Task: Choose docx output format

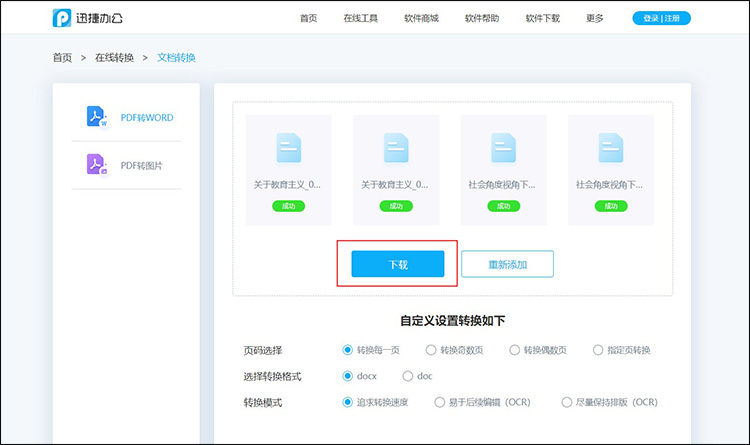Action: coord(348,376)
